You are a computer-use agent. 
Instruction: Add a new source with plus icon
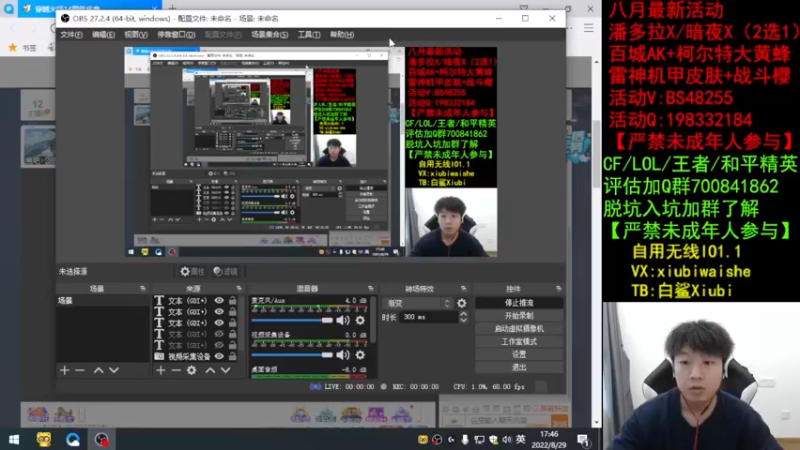point(161,370)
